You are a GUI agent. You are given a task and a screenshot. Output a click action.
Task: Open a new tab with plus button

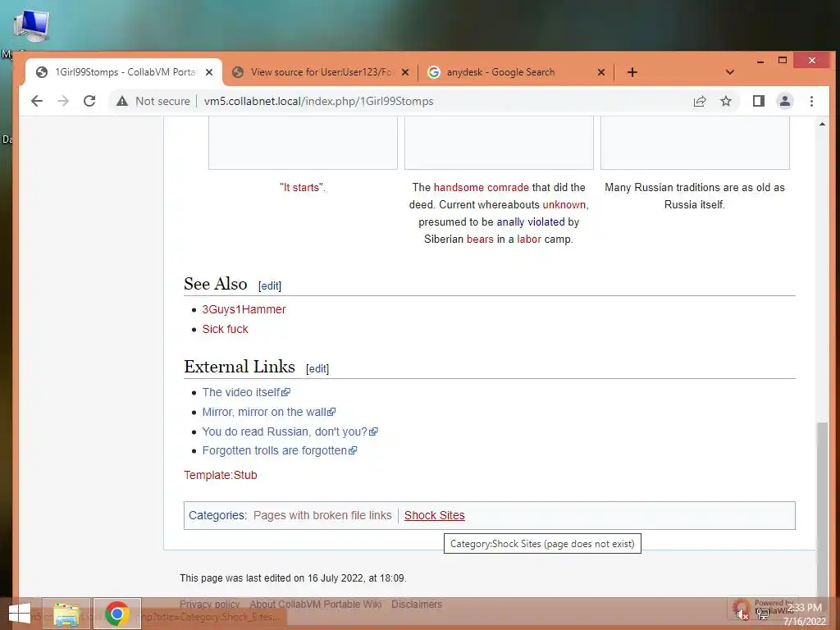[x=632, y=72]
